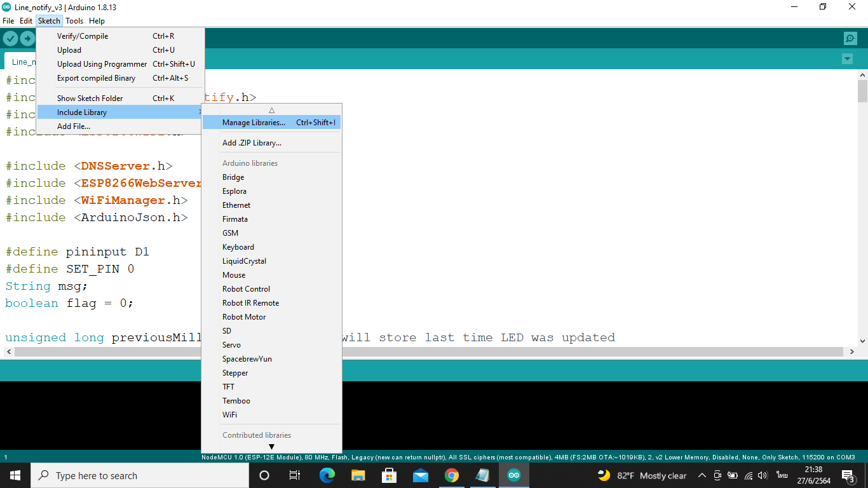Close the open Sketch menu
Viewport: 868px width, 488px height.
[x=49, y=21]
